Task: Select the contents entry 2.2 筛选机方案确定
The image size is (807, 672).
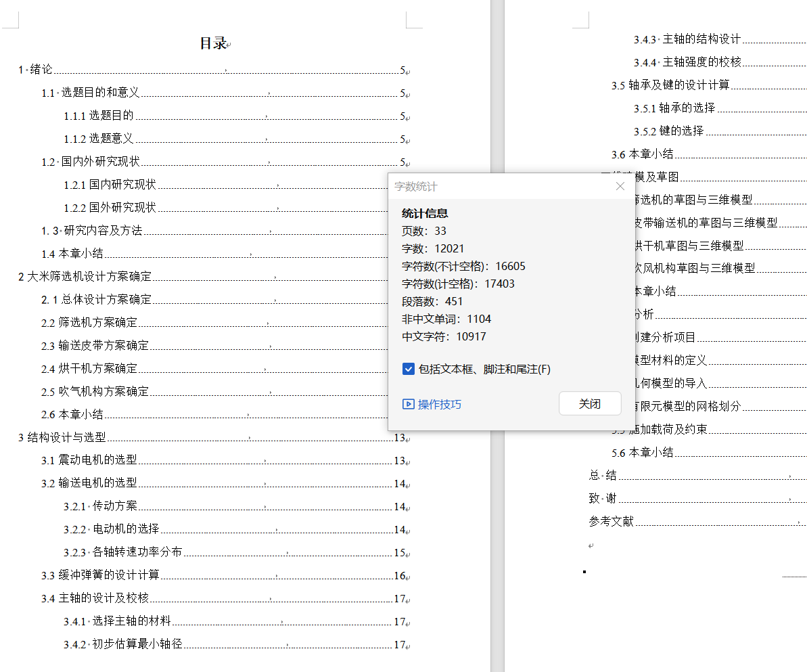Action: pyautogui.click(x=214, y=322)
